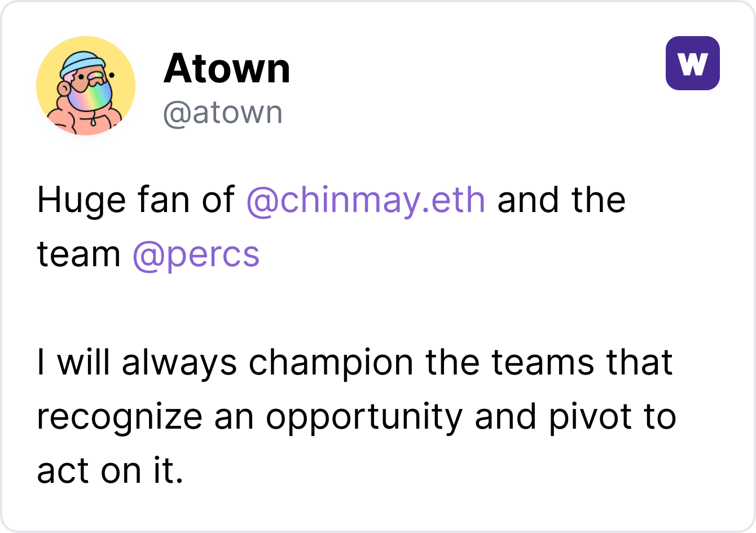The width and height of the screenshot is (756, 533).
Task: Click the final line "act on it."
Action: point(110,471)
